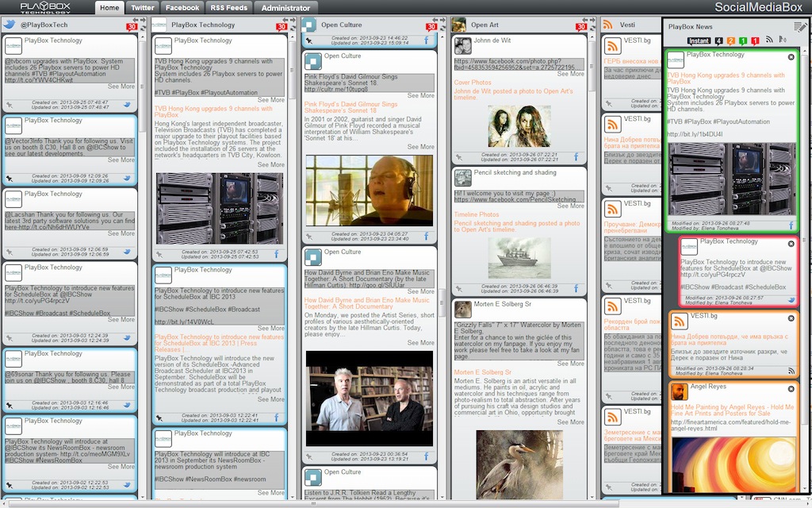Pin the David Byrne and Brian Eno post
Viewport: 812px width, 508px height.
[309, 456]
